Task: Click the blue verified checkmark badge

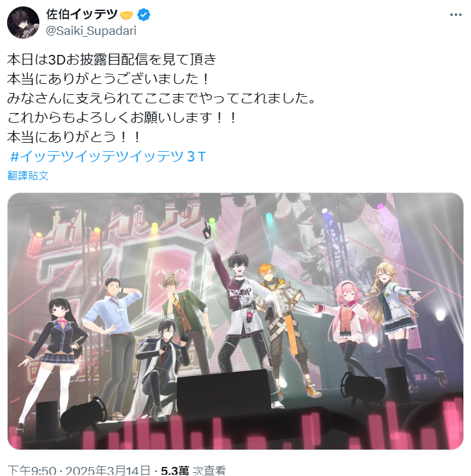Action: tap(144, 15)
